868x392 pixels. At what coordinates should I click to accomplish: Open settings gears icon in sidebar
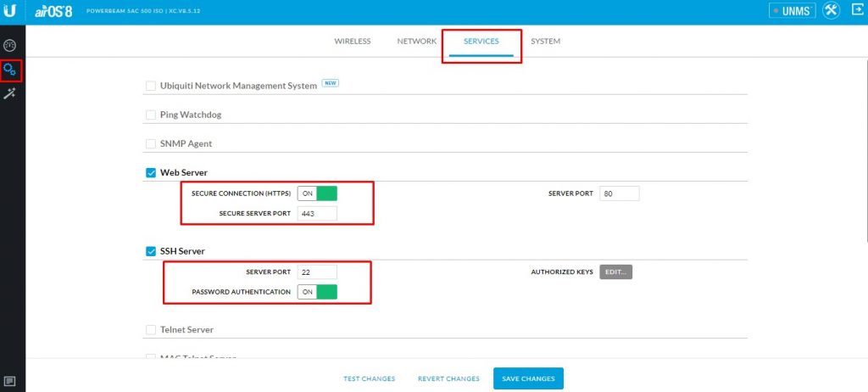[x=11, y=70]
